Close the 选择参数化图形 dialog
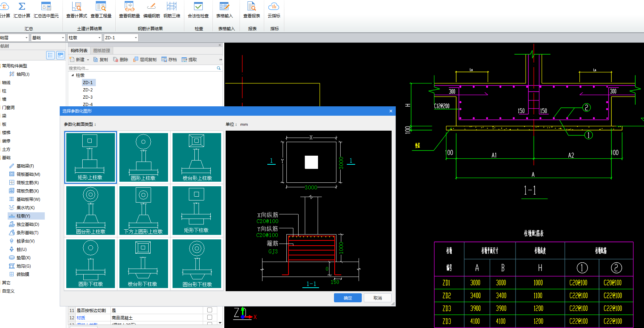The width and height of the screenshot is (644, 328). click(x=391, y=111)
